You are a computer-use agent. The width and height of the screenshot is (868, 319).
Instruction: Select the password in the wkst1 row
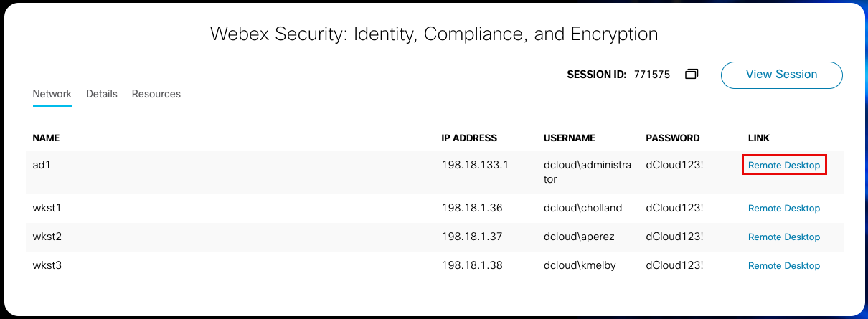(x=674, y=208)
